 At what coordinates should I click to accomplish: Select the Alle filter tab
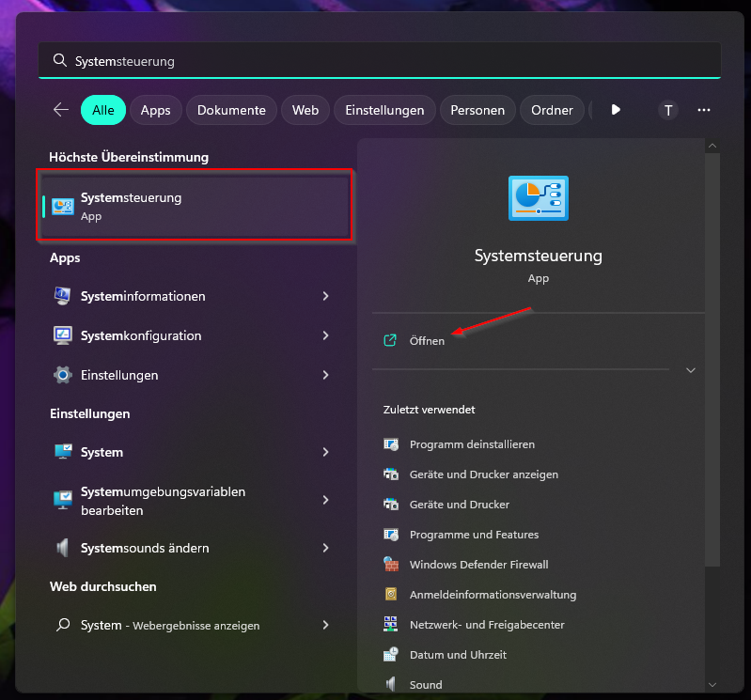(x=103, y=110)
